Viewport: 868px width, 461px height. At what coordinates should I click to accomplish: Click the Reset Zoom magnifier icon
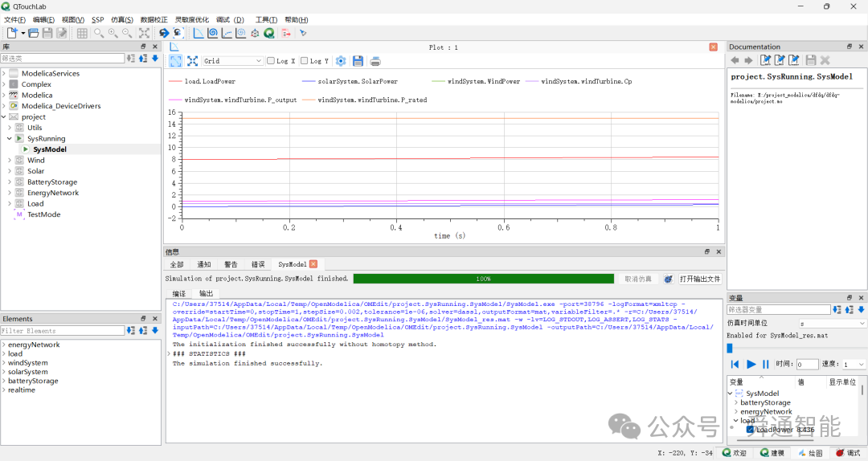[99, 33]
